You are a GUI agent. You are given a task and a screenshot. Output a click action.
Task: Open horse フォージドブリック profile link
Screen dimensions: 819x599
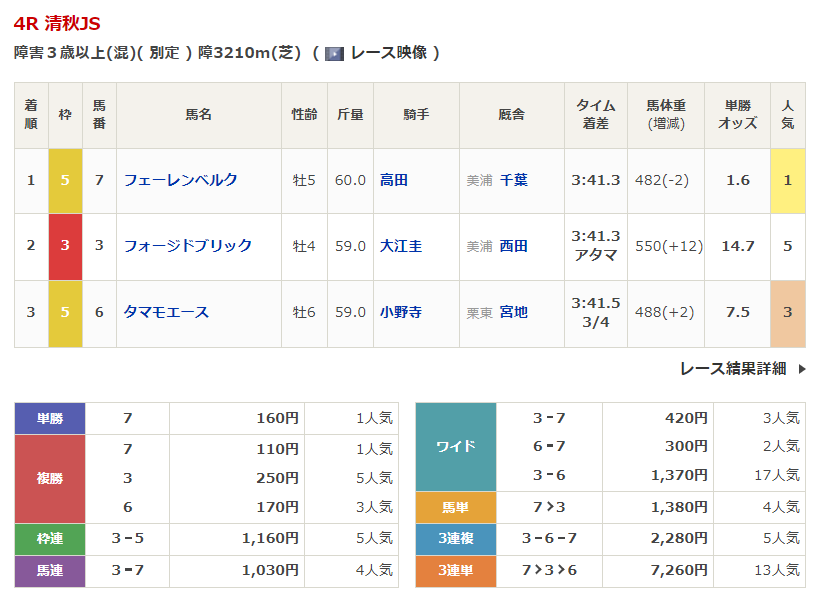tap(188, 246)
